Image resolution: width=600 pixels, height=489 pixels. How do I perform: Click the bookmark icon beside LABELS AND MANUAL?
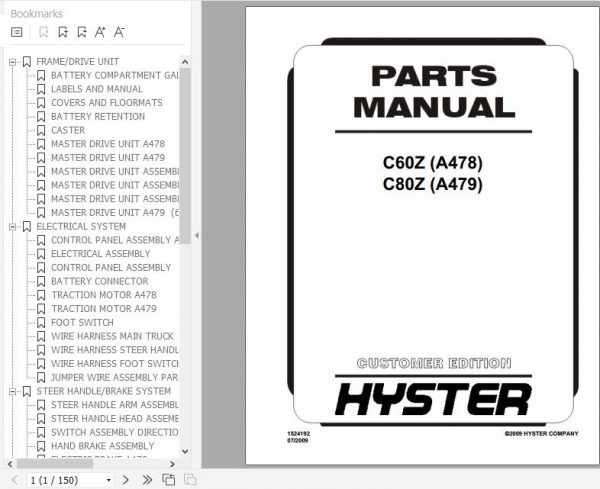coord(41,89)
